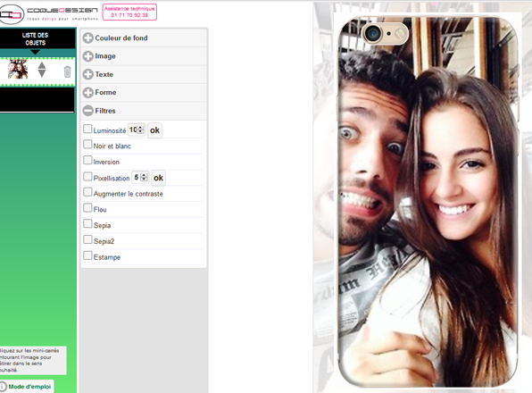Select the couple photo thumbnail in object list
Screen dimensions: 532x393
pos(18,69)
